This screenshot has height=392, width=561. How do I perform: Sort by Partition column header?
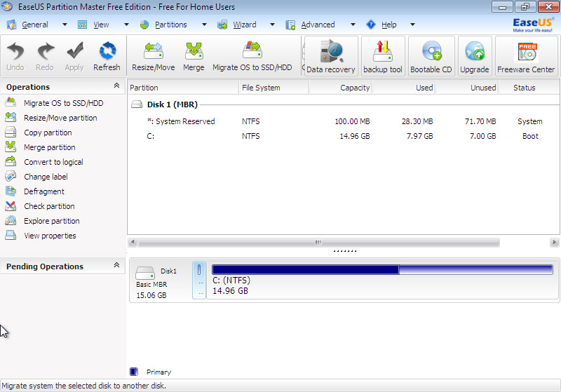point(183,88)
